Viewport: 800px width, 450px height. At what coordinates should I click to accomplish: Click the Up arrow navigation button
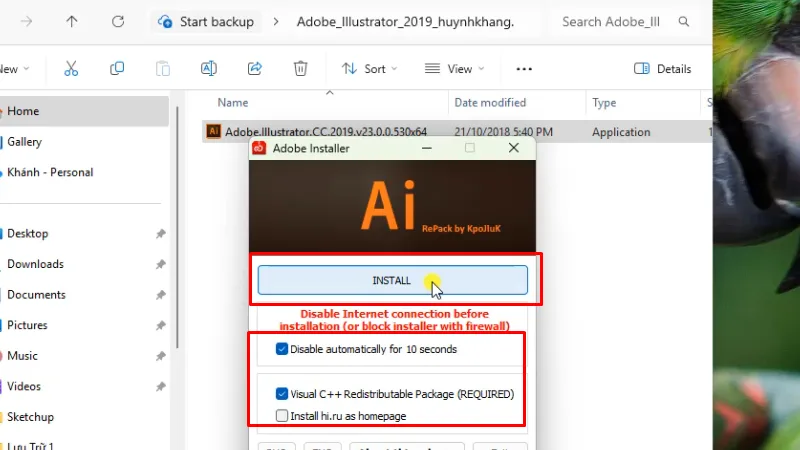click(71, 21)
